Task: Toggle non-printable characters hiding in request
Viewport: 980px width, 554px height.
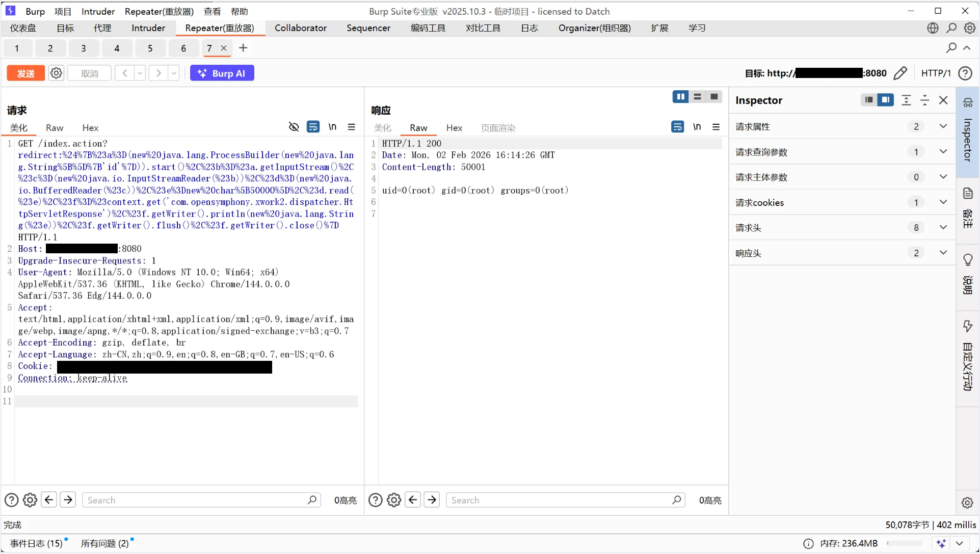Action: 294,127
